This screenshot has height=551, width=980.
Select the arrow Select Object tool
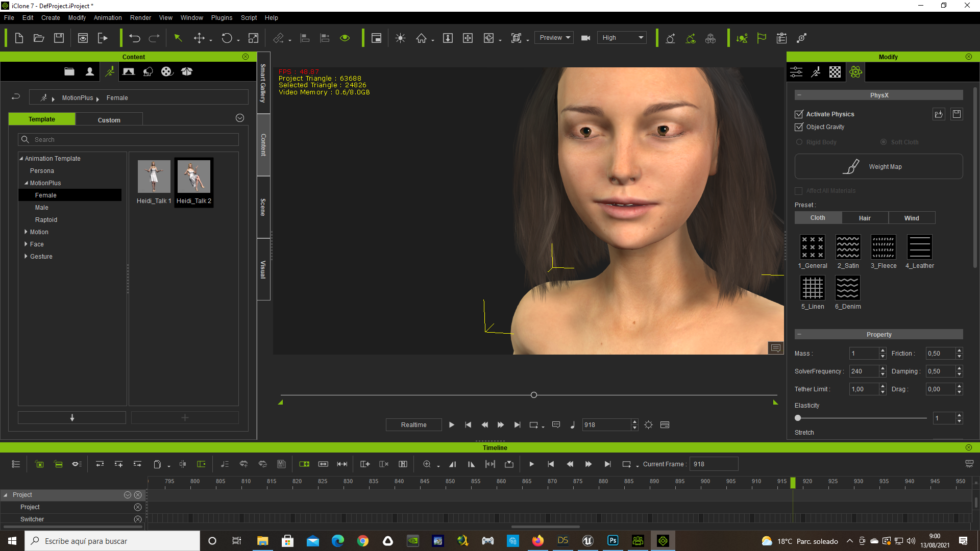178,38
